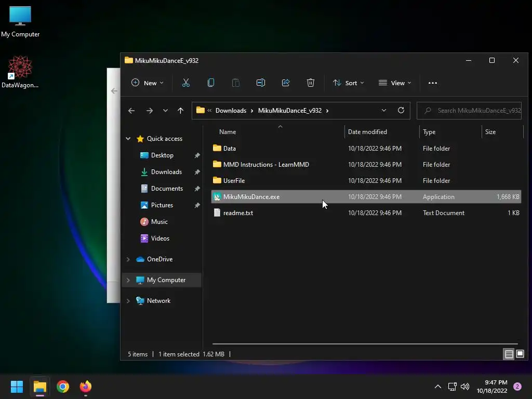Viewport: 532px width, 399px height.
Task: Open Documents in Quick access
Action: click(x=167, y=188)
